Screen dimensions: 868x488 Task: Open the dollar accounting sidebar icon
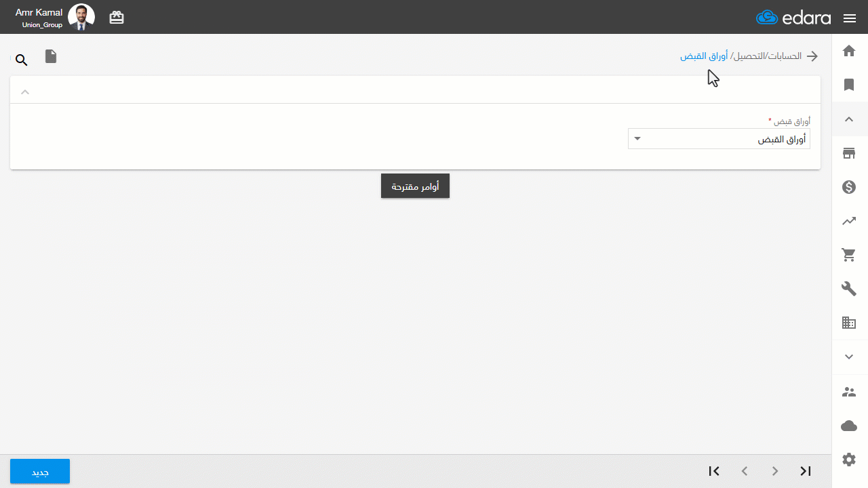tap(849, 187)
